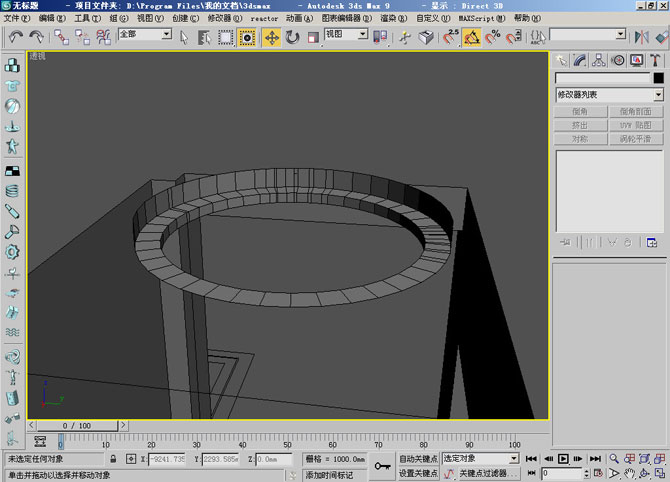Screen dimensions: 670x482
Task: Switch to the Motion command panel tab
Action: coord(617,60)
